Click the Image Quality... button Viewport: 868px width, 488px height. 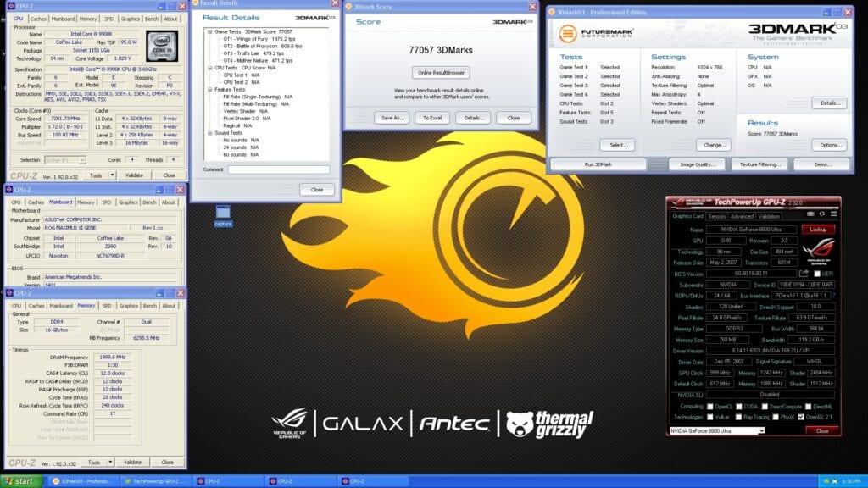tap(698, 164)
